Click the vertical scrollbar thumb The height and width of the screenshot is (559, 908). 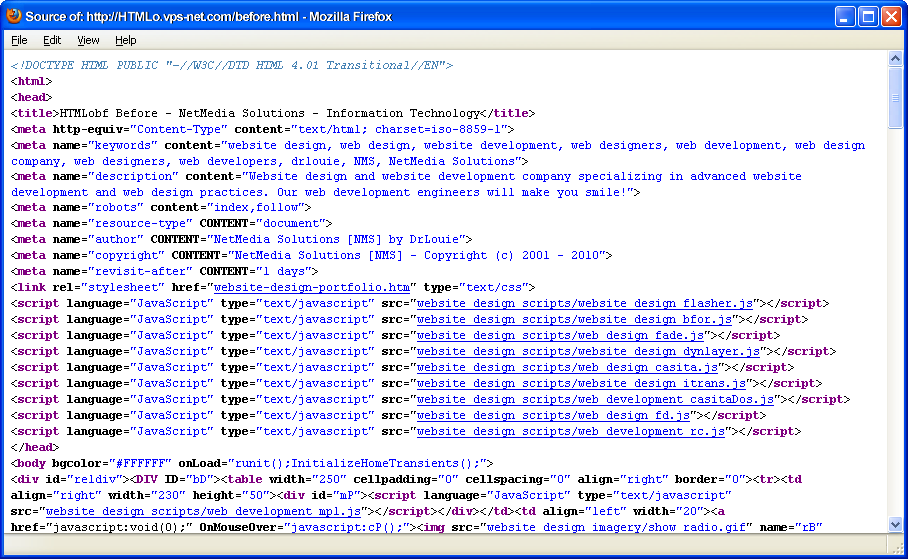896,98
